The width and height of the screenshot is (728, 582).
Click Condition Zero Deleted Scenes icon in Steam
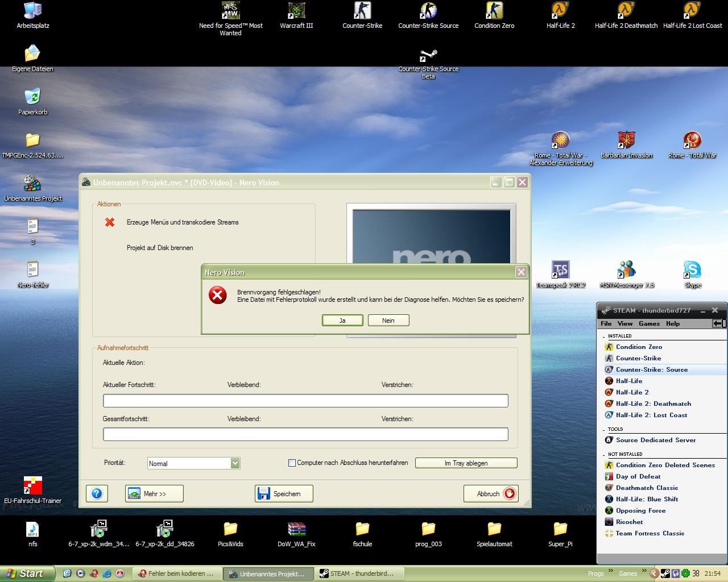(609, 465)
